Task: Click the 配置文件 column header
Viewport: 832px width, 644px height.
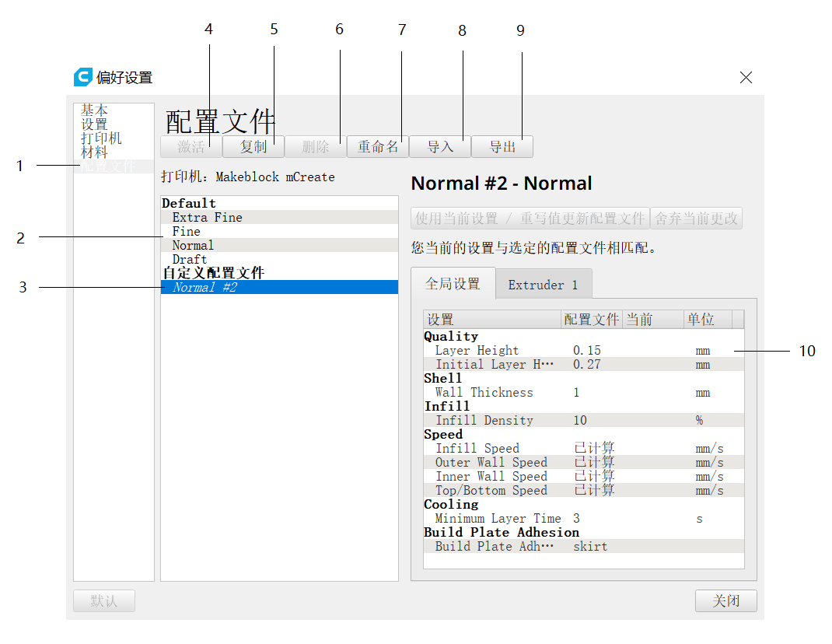Action: pos(592,320)
